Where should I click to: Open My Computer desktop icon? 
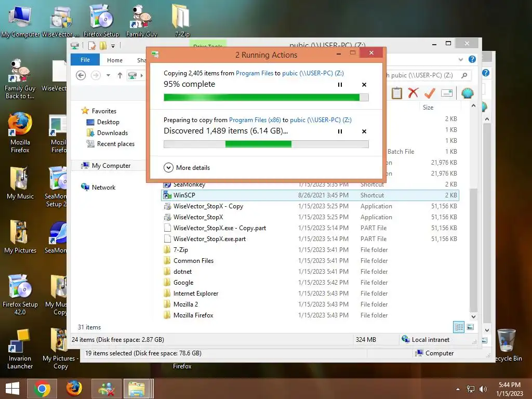(x=20, y=21)
